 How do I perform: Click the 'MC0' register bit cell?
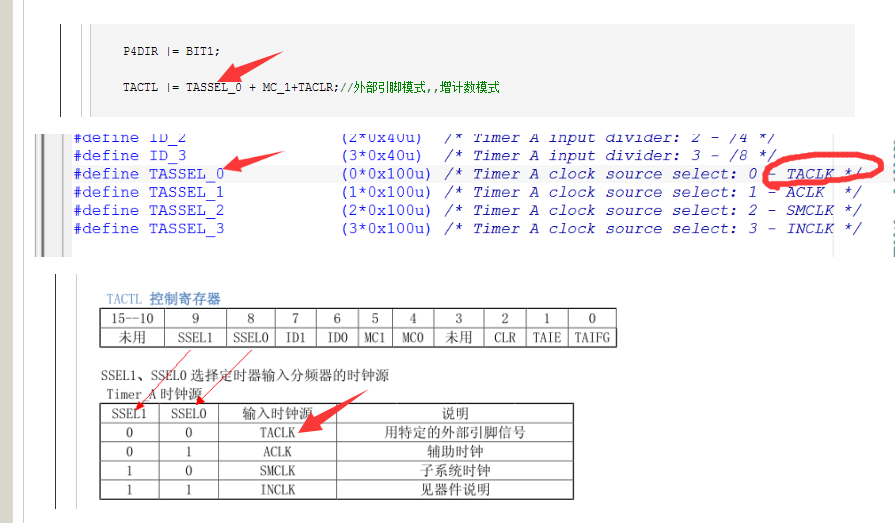(x=413, y=337)
